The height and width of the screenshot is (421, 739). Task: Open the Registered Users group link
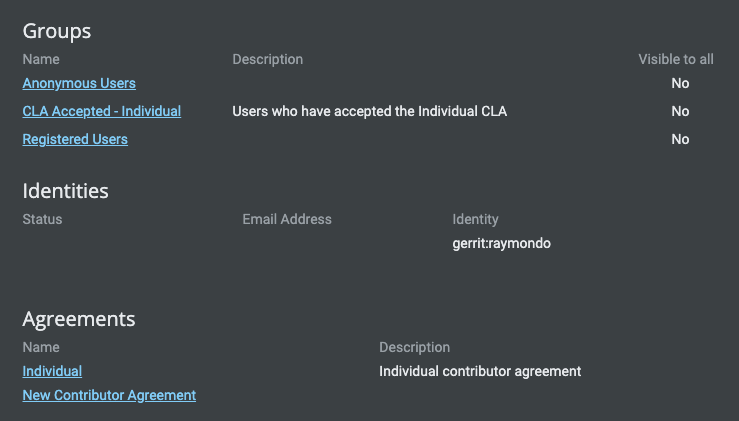click(75, 140)
